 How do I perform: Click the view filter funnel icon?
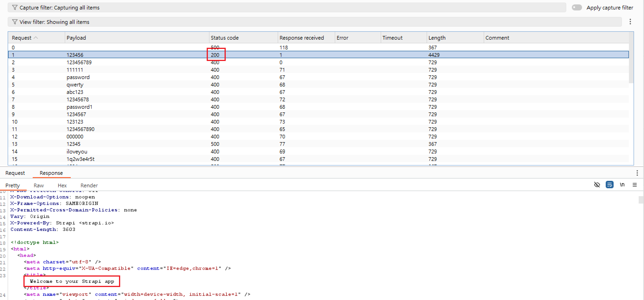pyautogui.click(x=15, y=22)
